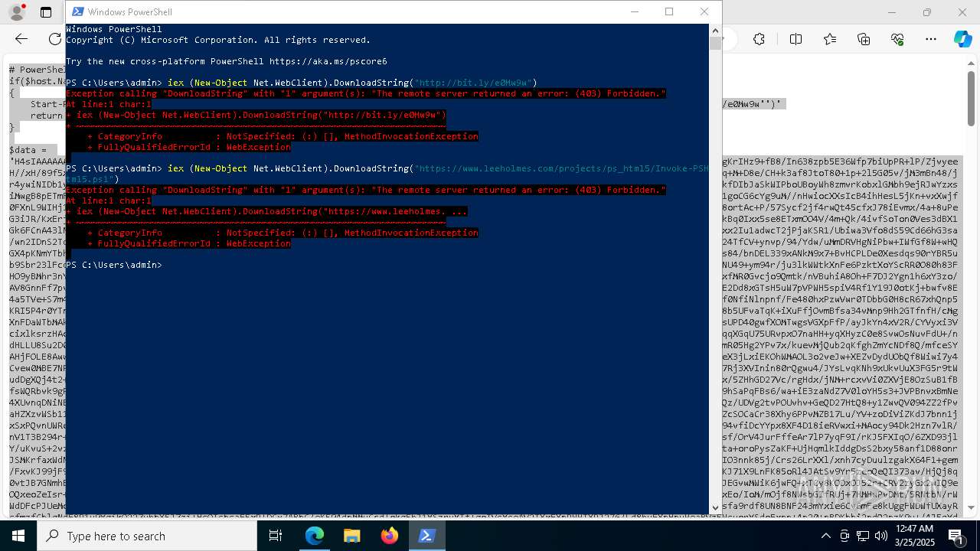
Task: Open PowerShell window system menu icon
Action: [x=77, y=11]
